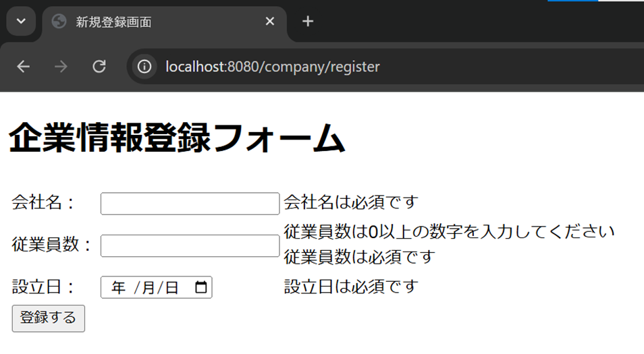644x354 pixels.
Task: Click the 会社名 text input field
Action: [190, 204]
